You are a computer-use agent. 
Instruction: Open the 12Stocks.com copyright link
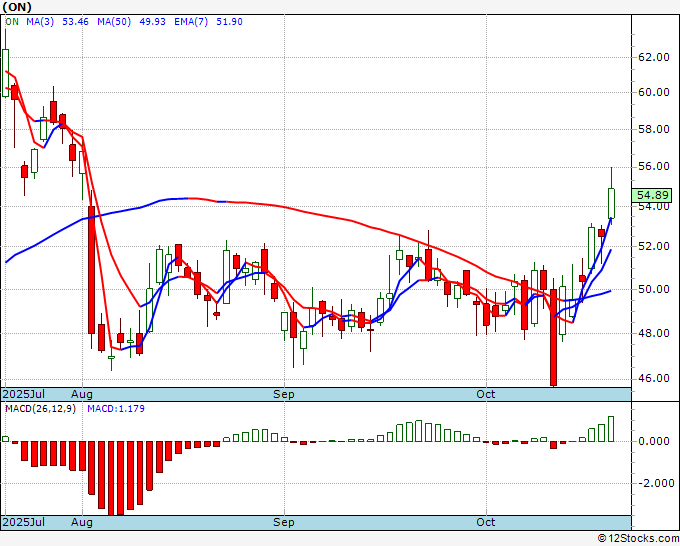[x=638, y=539]
